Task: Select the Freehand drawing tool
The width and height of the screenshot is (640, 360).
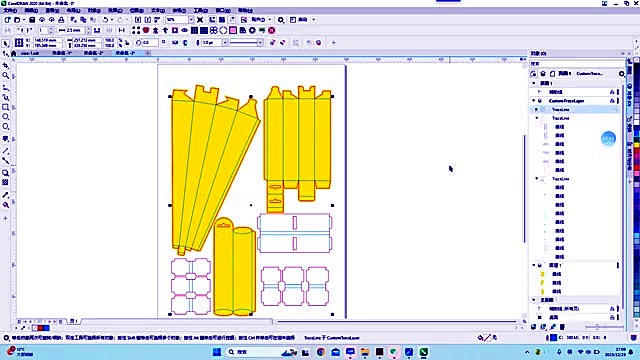Action: pyautogui.click(x=5, y=87)
